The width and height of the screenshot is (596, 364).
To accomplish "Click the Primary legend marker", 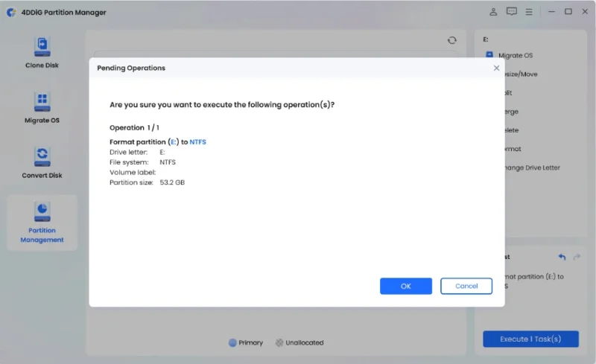I will [x=232, y=342].
